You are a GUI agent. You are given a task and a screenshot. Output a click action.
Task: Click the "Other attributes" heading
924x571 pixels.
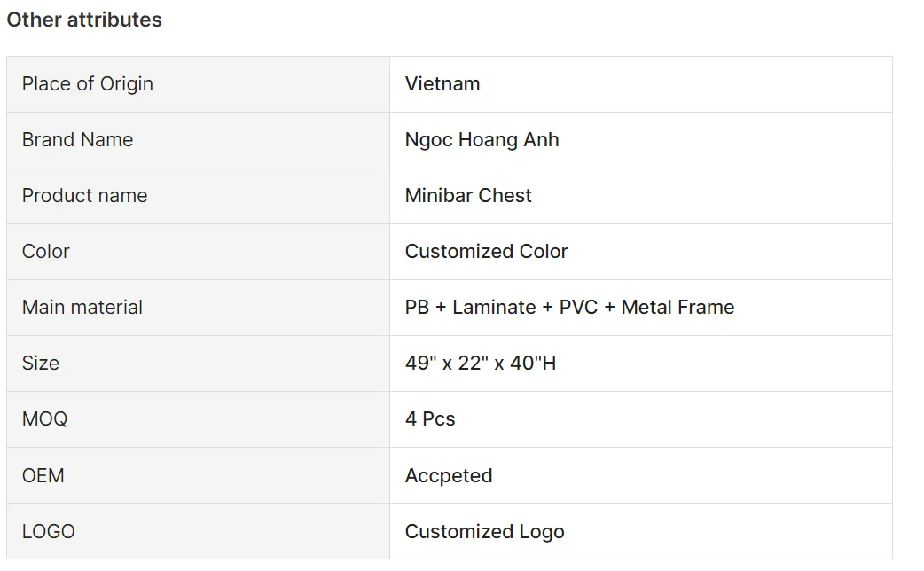point(84,20)
